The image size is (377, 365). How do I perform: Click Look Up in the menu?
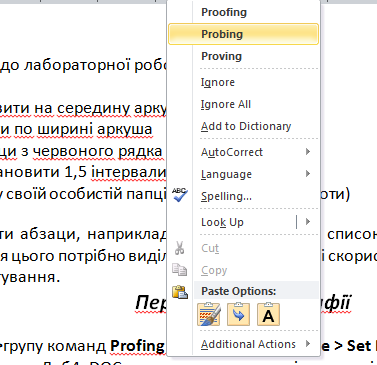(222, 222)
